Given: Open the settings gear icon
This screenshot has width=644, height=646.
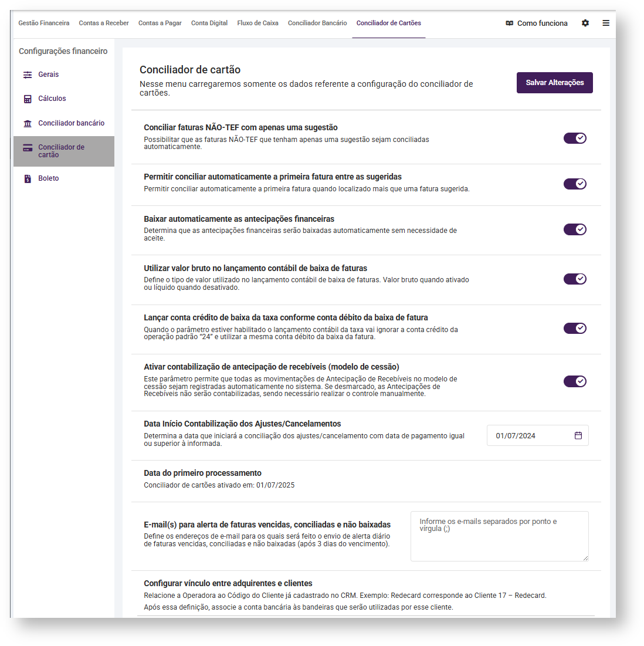Looking at the screenshot, I should coord(585,23).
